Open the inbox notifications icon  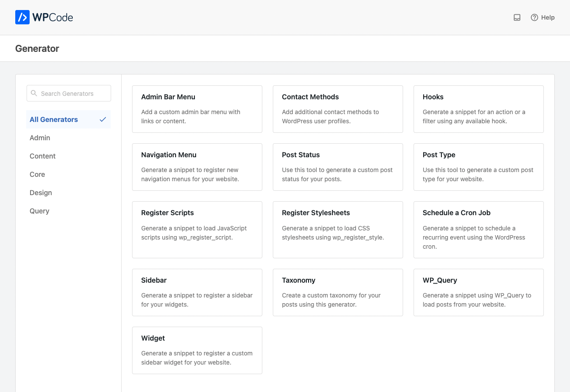pyautogui.click(x=517, y=17)
